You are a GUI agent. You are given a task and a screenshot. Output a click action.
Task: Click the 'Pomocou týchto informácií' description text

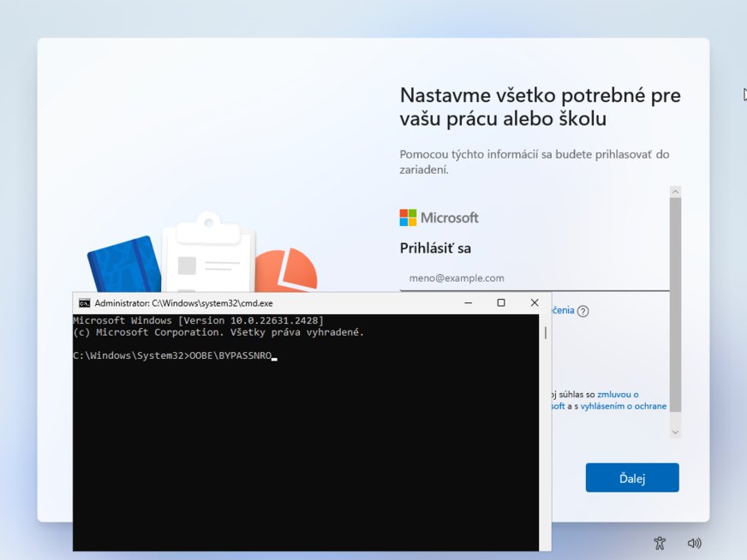[x=535, y=162]
